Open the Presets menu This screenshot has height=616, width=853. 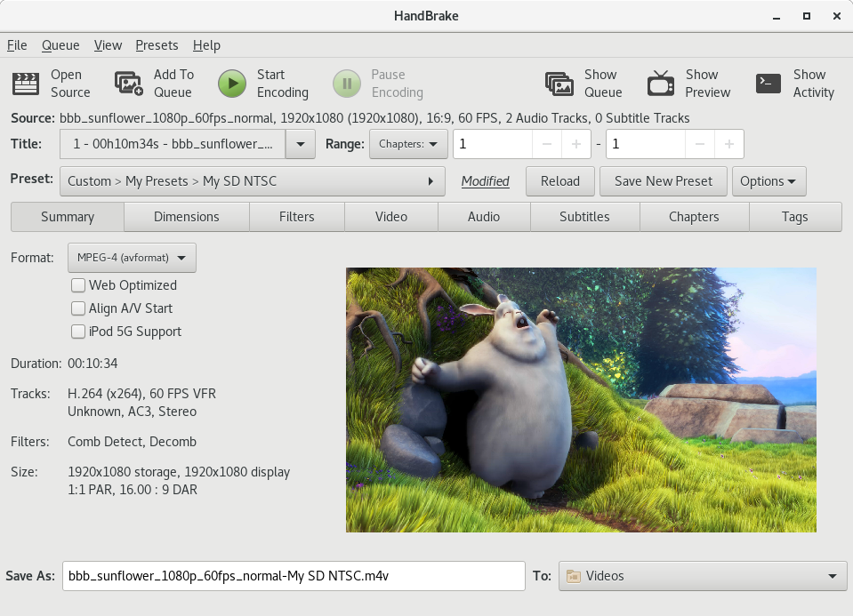(157, 45)
